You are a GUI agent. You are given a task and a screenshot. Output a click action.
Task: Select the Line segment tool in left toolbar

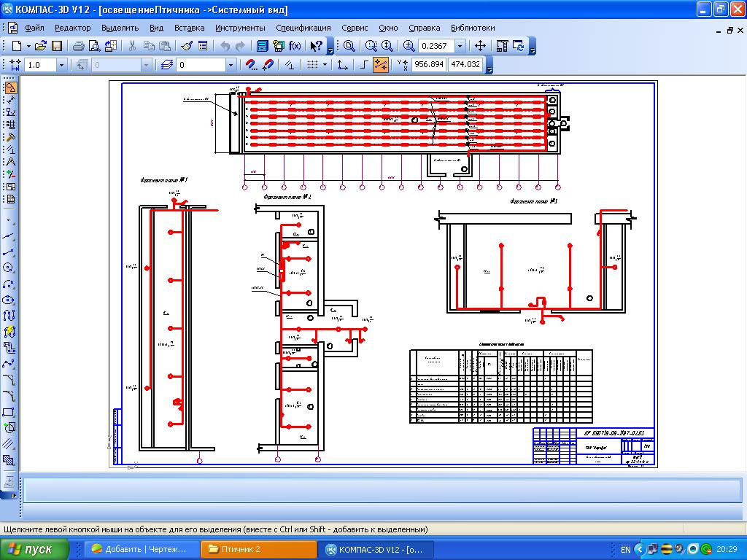tap(9, 252)
